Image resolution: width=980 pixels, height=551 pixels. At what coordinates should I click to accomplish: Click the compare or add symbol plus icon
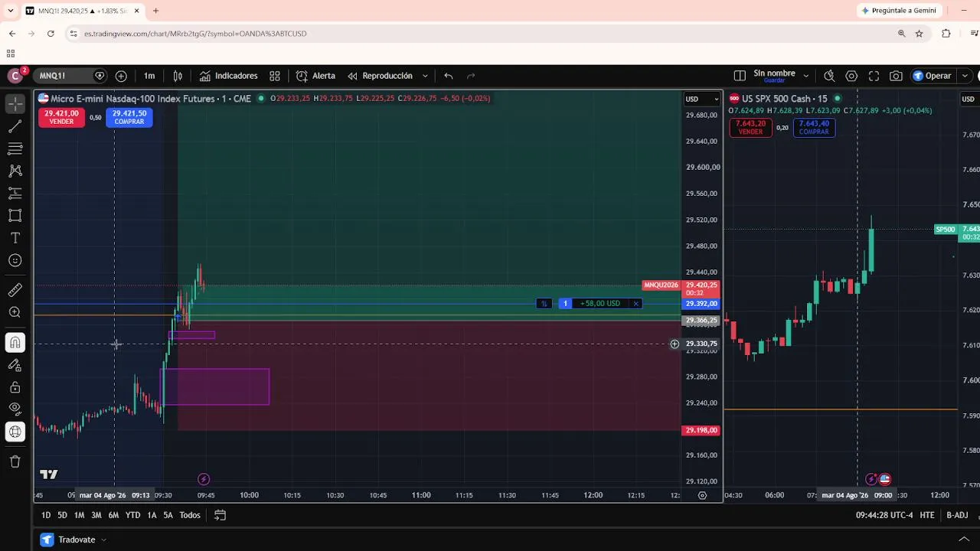(121, 76)
